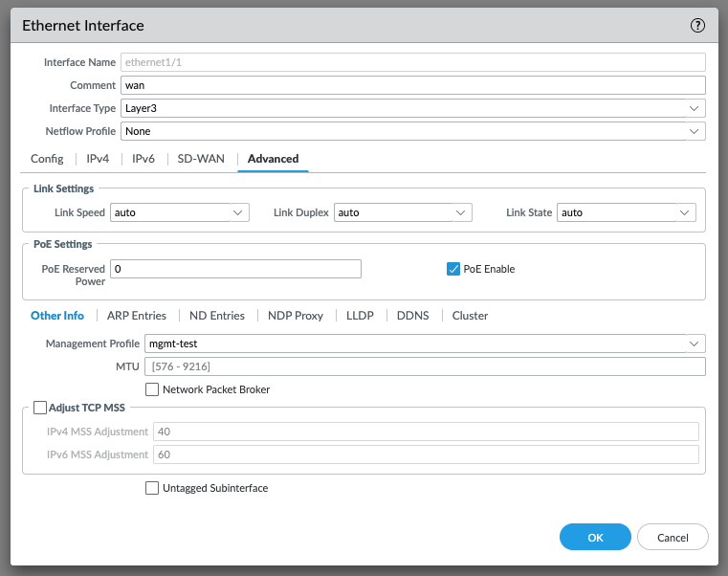Viewport: 728px width, 576px height.
Task: Expand the Netflow Profile dropdown
Action: coord(412,131)
